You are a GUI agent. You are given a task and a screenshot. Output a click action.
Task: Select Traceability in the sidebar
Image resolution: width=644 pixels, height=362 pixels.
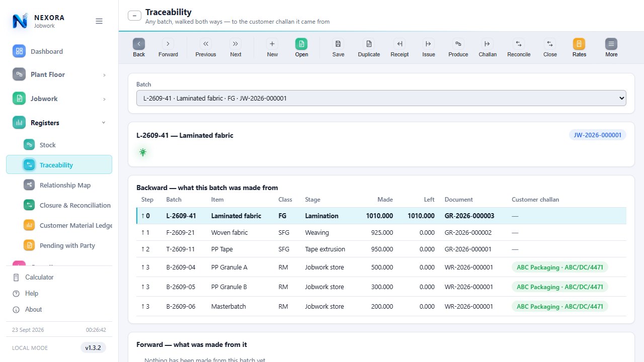59,165
